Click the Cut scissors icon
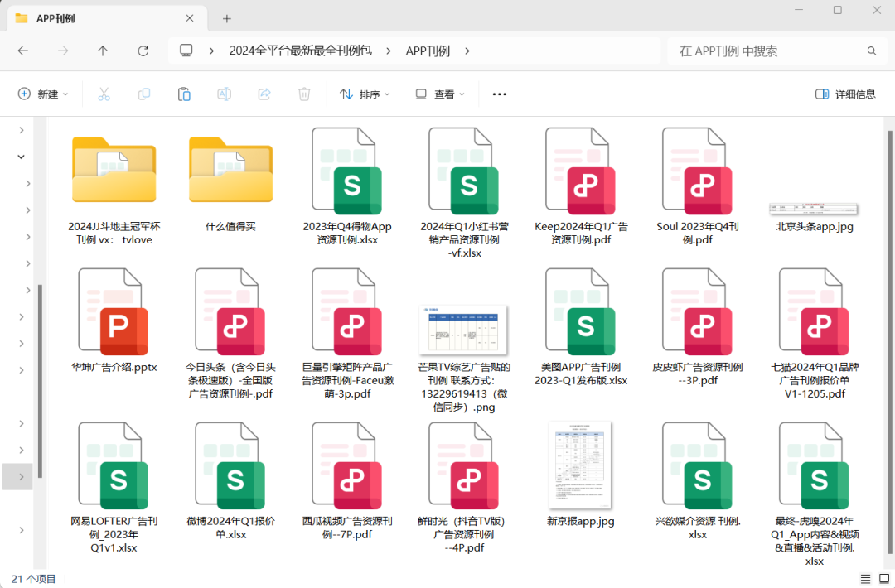895x588 pixels. tap(104, 94)
